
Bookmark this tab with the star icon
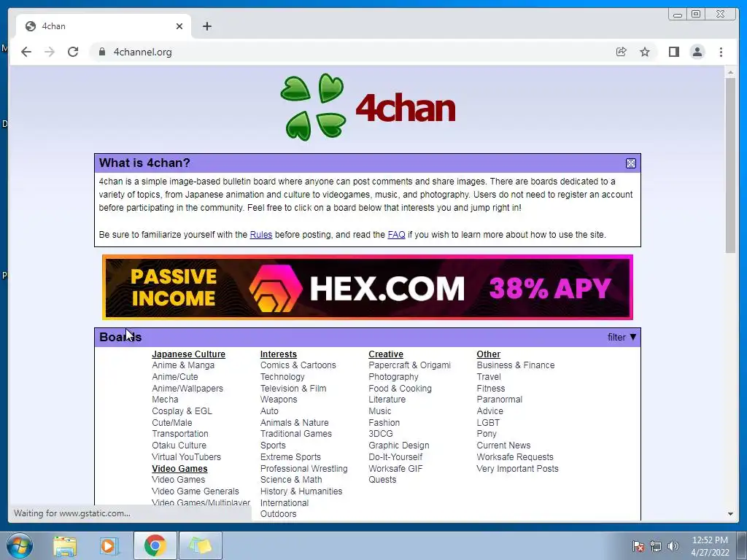(645, 52)
